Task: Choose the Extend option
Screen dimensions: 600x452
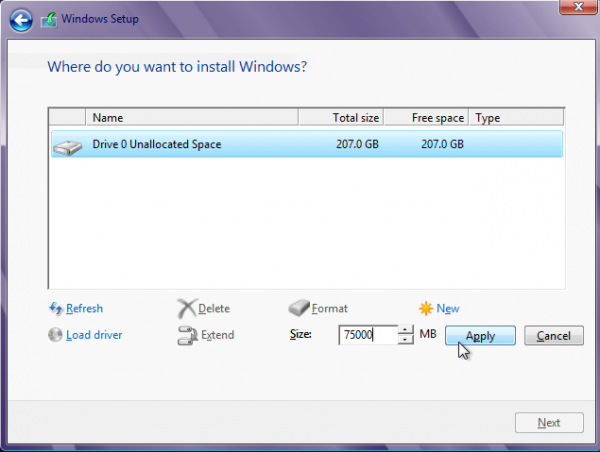Action: pyautogui.click(x=218, y=335)
